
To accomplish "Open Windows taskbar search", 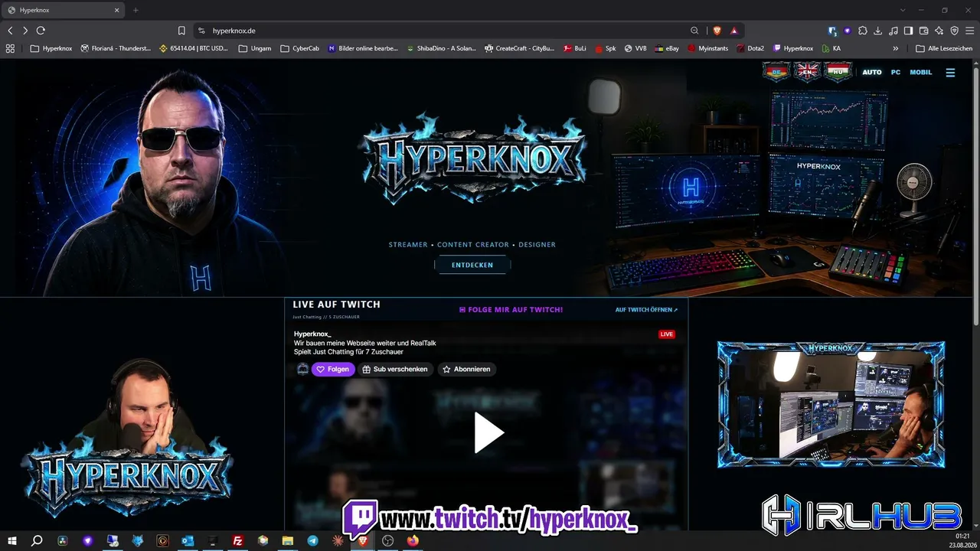I will [x=37, y=540].
